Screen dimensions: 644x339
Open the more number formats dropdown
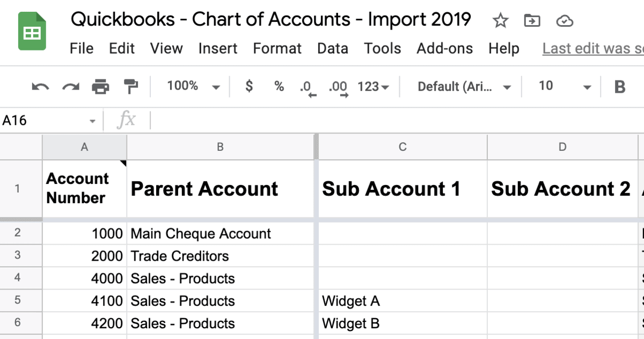pyautogui.click(x=371, y=86)
